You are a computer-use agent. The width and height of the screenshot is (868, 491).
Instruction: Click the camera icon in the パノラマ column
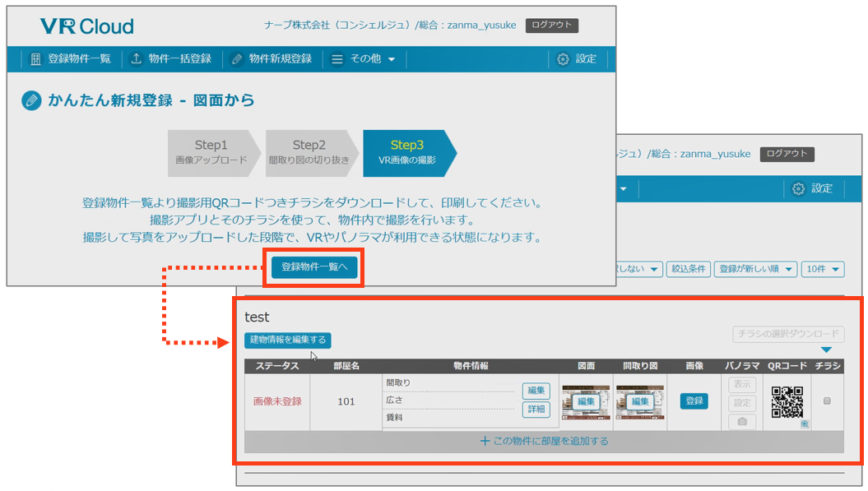click(741, 422)
